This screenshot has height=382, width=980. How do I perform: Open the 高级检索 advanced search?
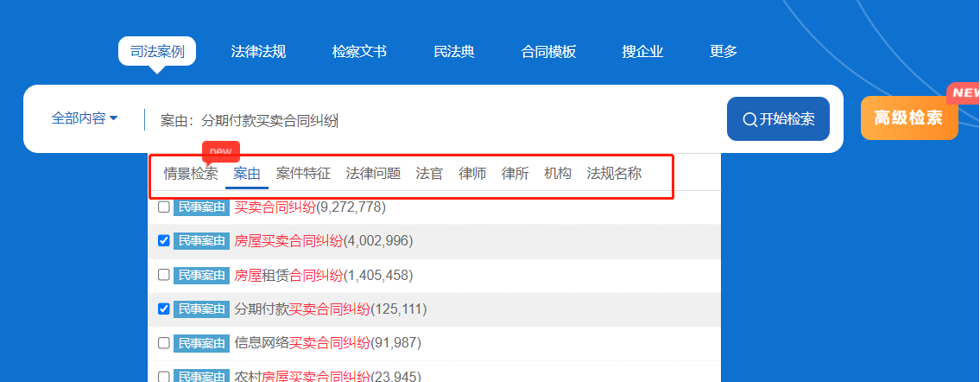tap(908, 118)
